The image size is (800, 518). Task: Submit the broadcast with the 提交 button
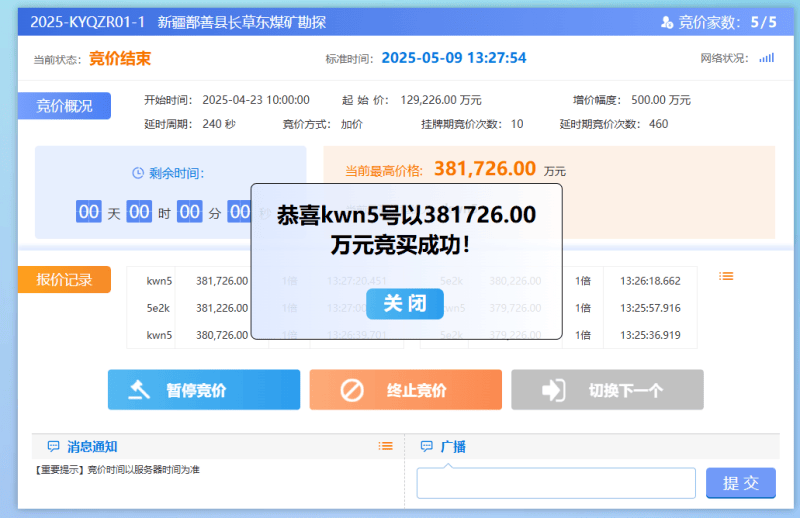741,483
